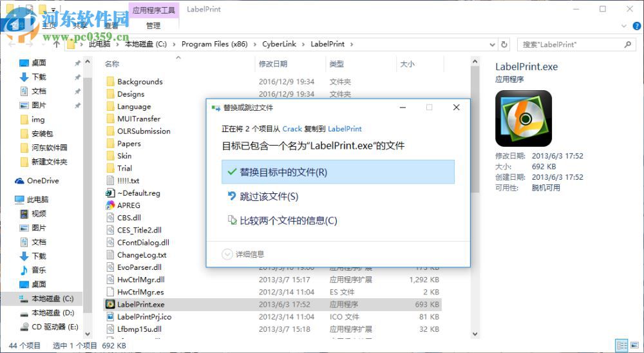Refresh the folder view

pyautogui.click(x=504, y=44)
